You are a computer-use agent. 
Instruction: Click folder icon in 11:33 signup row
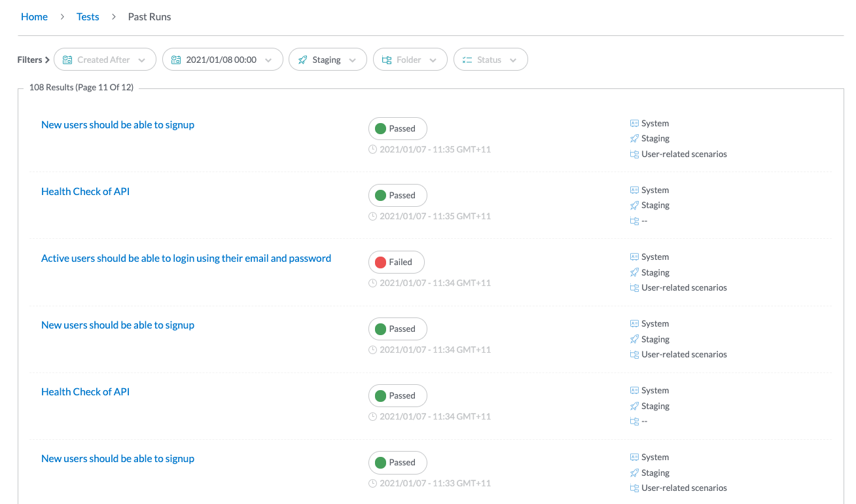point(634,488)
